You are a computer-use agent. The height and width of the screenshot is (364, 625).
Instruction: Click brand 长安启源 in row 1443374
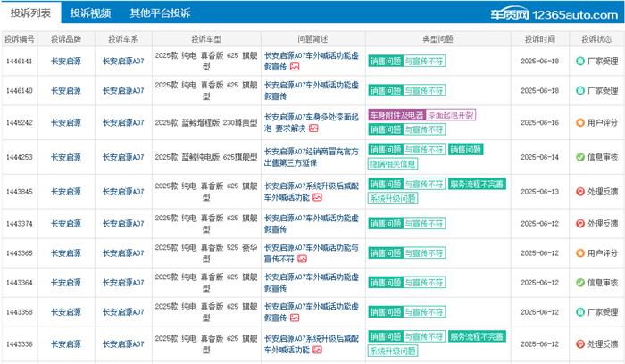pos(66,223)
